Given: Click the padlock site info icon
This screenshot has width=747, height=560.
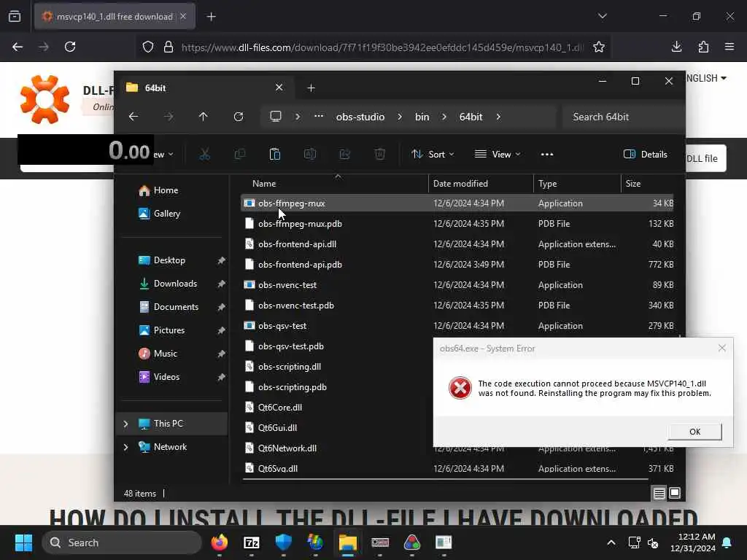Looking at the screenshot, I should (x=169, y=47).
